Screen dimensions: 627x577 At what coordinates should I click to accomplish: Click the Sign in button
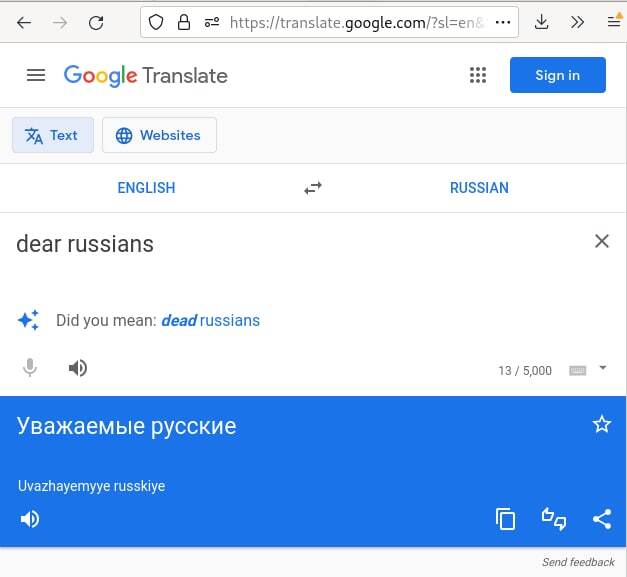558,75
